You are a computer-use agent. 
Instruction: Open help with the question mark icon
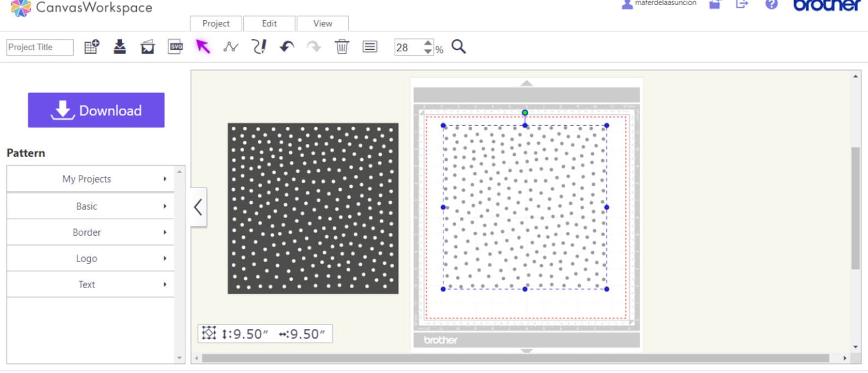[x=771, y=4]
